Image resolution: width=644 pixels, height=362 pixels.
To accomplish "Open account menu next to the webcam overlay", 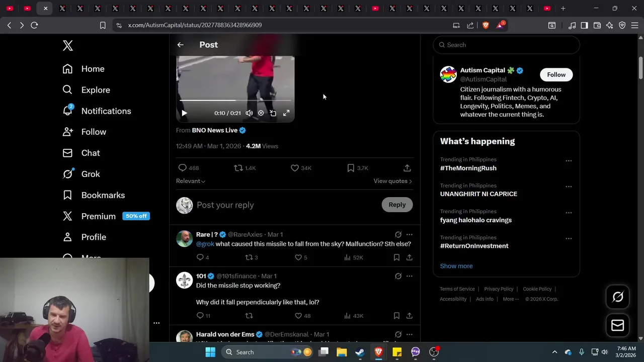I will (x=156, y=323).
